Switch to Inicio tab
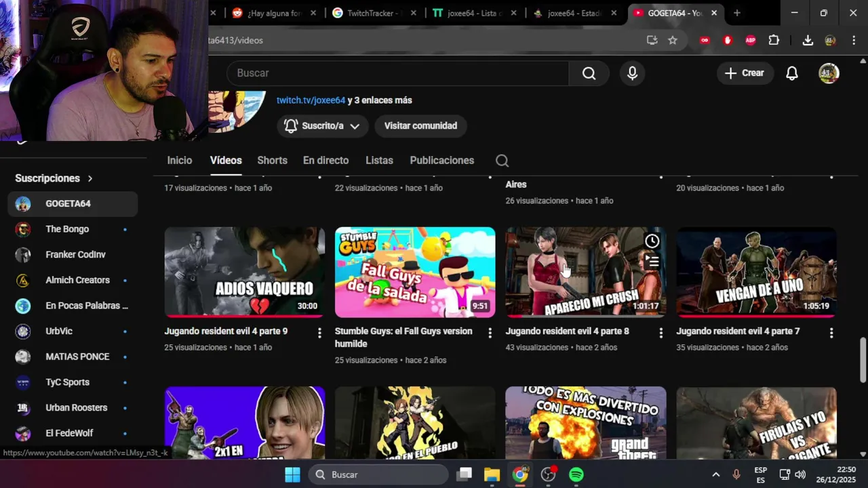Image resolution: width=868 pixels, height=488 pixels. coord(180,161)
